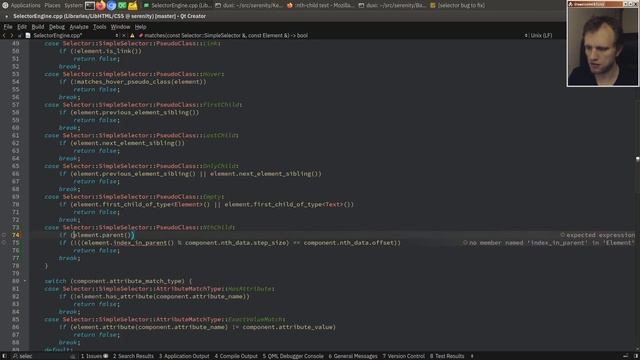This screenshot has height=360, width=640.
Task: Click the vertical editor scrollbar handle
Action: pyautogui.click(x=638, y=159)
